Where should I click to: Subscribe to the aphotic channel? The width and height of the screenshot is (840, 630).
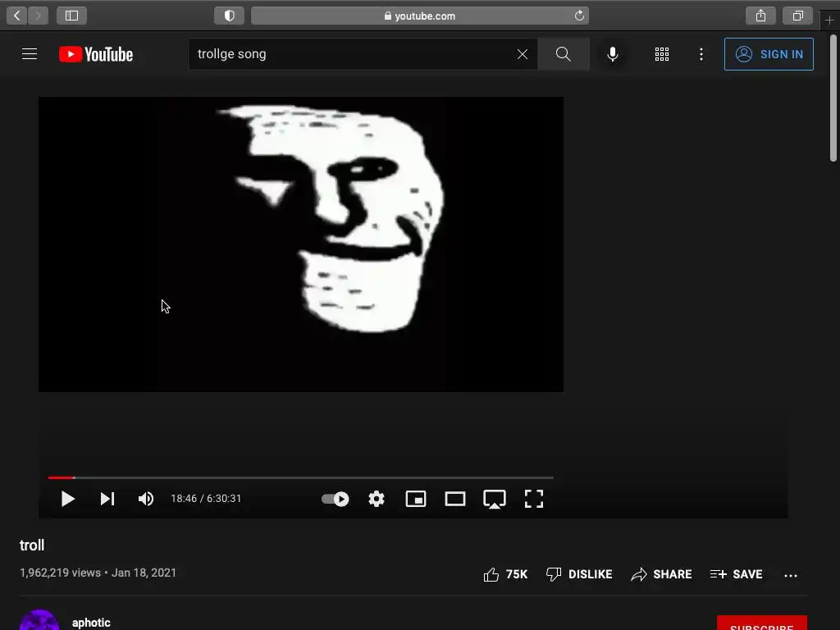point(762,623)
